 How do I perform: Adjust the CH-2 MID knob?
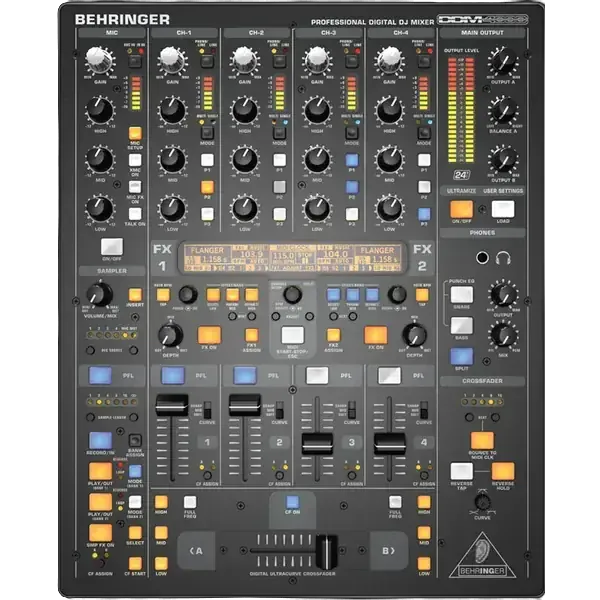point(245,159)
